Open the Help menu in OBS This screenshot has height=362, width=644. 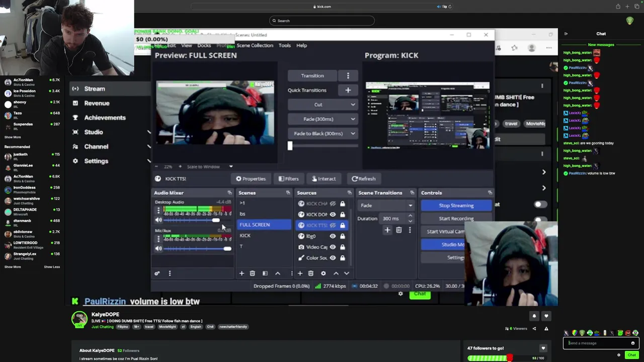click(x=301, y=45)
